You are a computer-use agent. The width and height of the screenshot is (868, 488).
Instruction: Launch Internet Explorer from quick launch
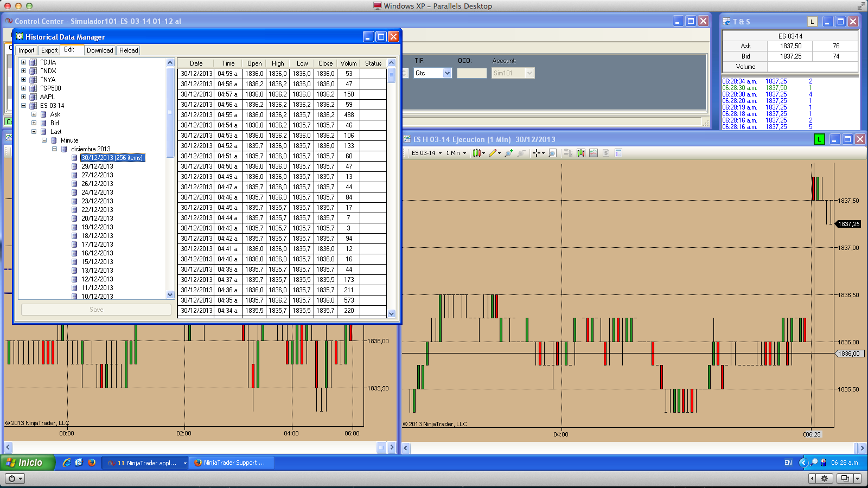[x=67, y=463]
